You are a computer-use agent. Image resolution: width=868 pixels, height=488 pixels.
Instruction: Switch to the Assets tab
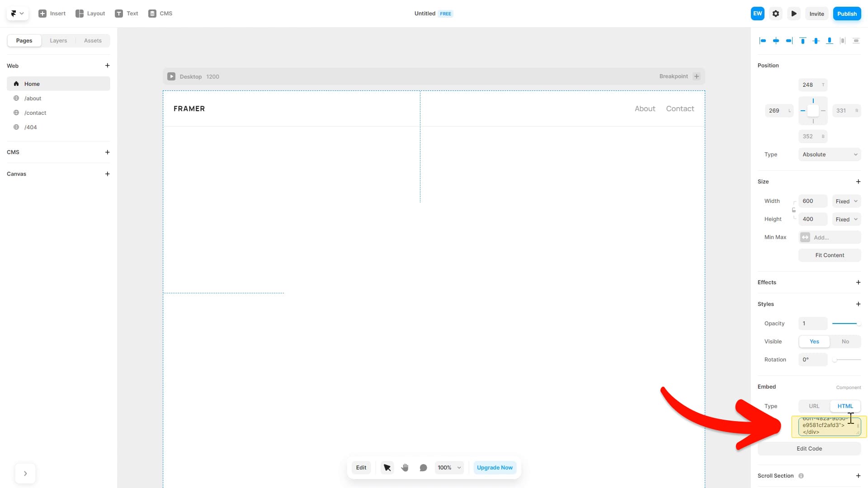coord(93,41)
